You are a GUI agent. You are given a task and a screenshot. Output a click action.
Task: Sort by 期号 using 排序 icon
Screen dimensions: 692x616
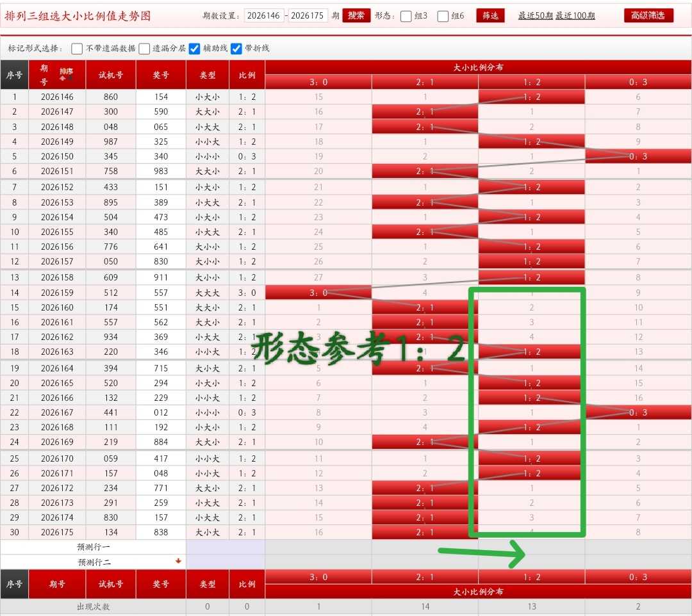coord(66,74)
